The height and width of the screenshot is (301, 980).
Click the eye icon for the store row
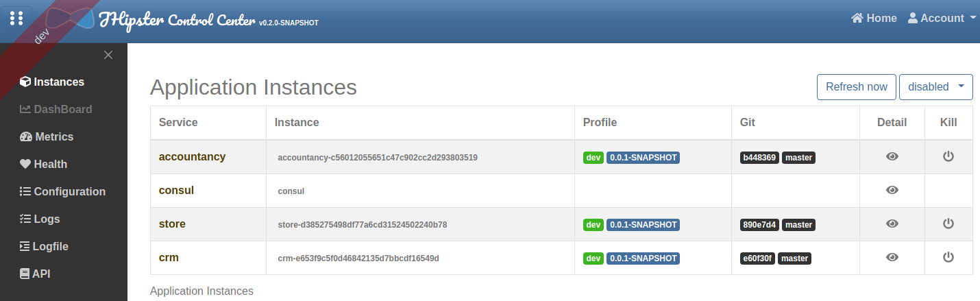[x=892, y=224]
